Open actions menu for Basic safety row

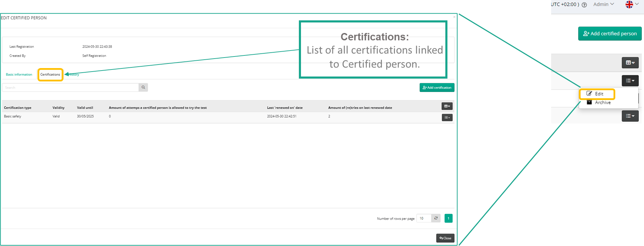pos(447,118)
